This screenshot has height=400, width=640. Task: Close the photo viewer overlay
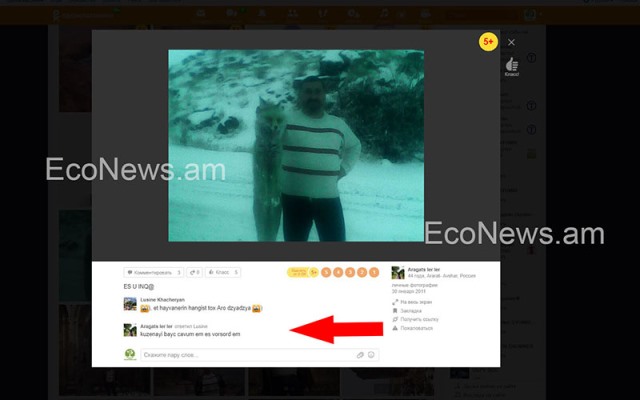tap(512, 42)
